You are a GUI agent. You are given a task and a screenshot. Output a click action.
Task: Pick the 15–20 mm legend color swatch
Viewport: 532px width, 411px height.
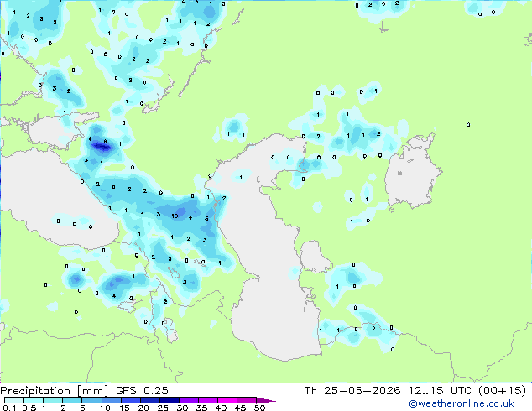click(x=130, y=400)
